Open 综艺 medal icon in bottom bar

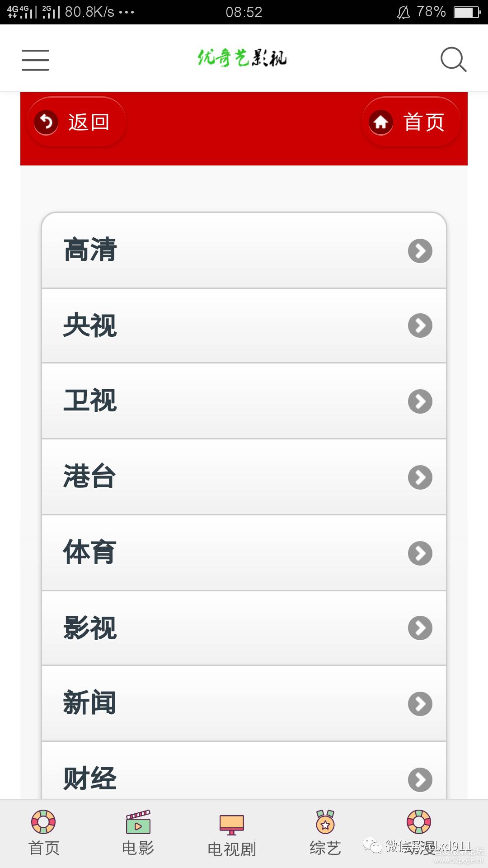pyautogui.click(x=325, y=822)
